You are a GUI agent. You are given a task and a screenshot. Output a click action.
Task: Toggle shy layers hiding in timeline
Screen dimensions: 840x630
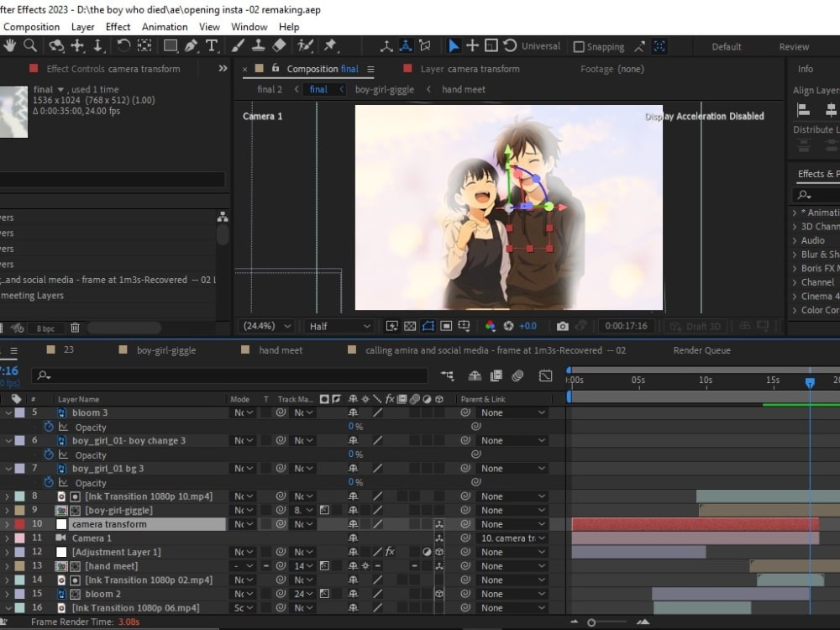[475, 375]
